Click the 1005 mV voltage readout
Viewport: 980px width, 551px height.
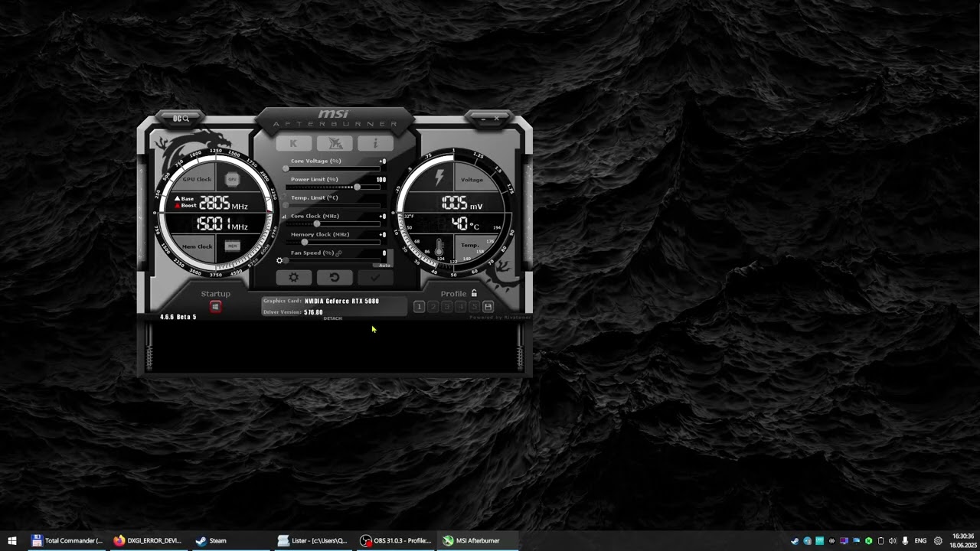462,204
